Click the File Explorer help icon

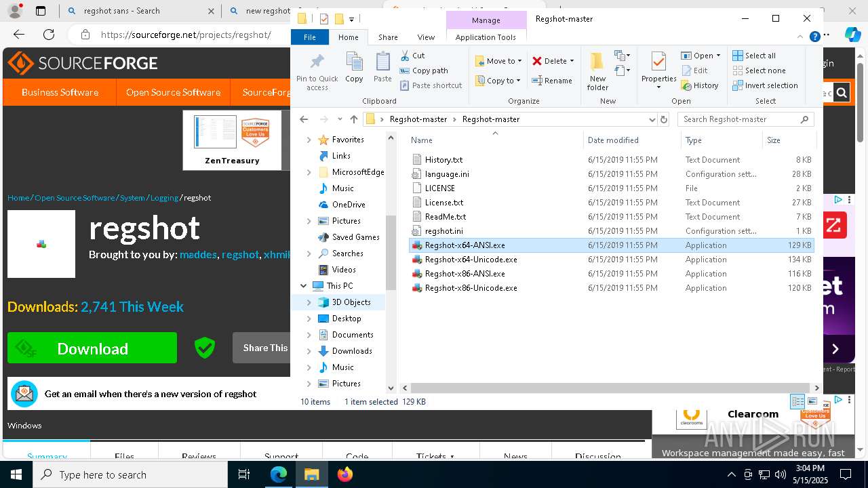(815, 37)
